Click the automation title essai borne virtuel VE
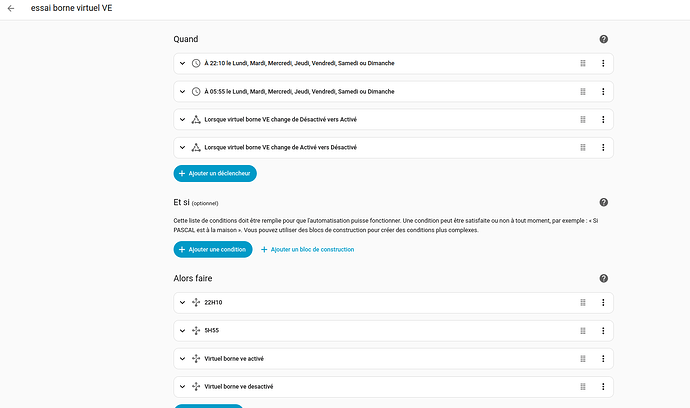This screenshot has width=690, height=408. [71, 8]
